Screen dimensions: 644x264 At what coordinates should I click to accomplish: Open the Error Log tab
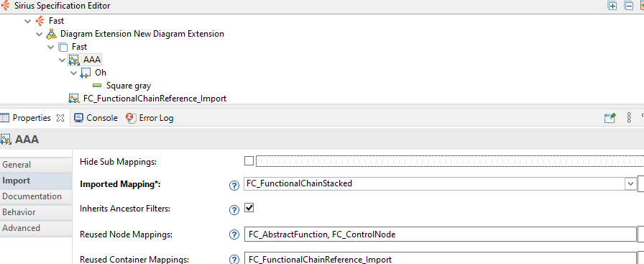point(150,118)
